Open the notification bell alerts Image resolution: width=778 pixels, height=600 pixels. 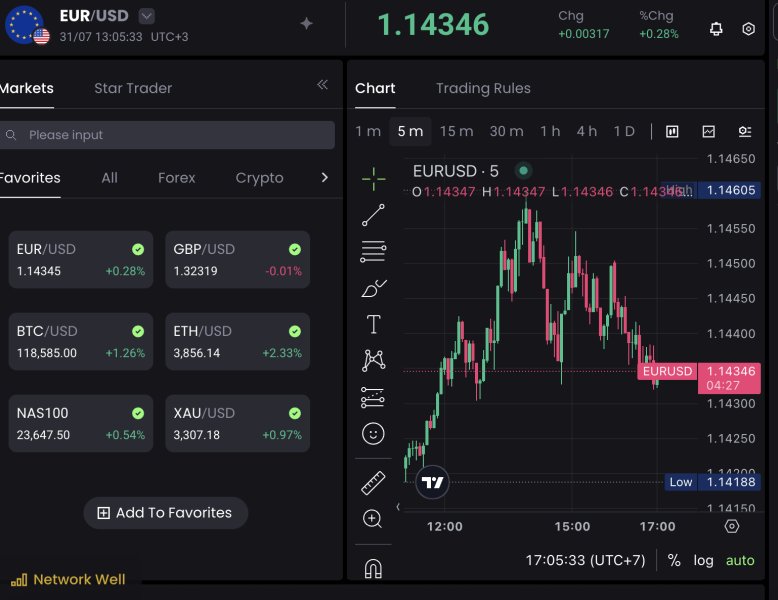pyautogui.click(x=716, y=29)
